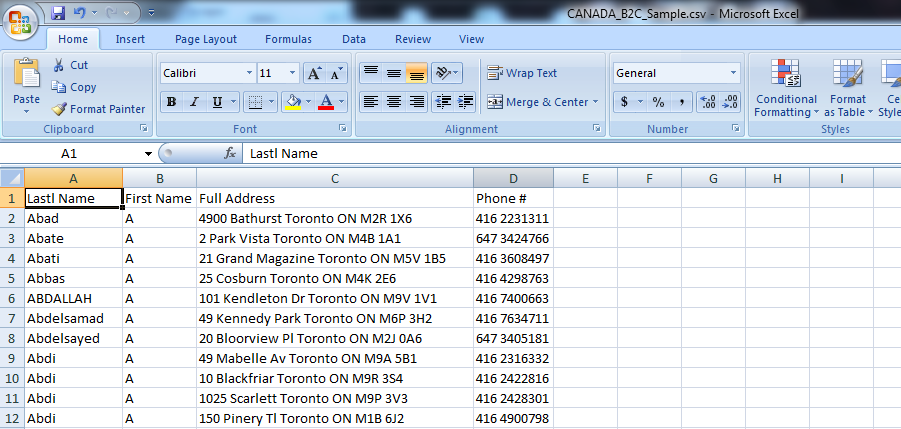
Task: Toggle Bold formatting
Action: pyautogui.click(x=172, y=102)
